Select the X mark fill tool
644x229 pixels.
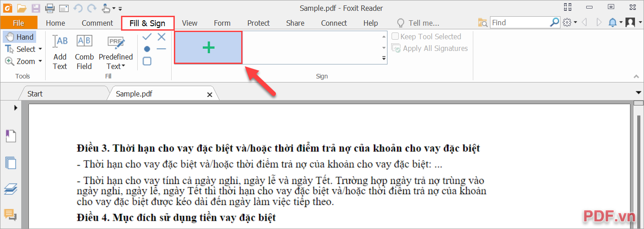pos(161,37)
